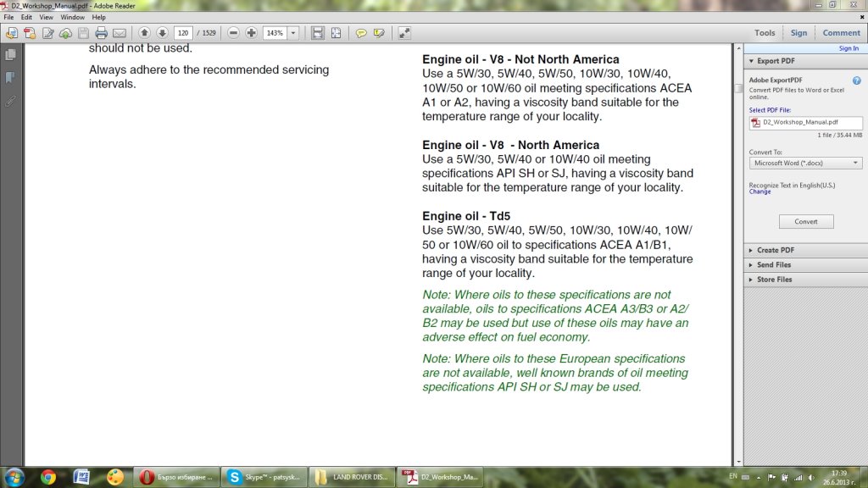868x488 pixels.
Task: Select the D2_Workshop_Manual.pdf file field
Action: tap(805, 122)
